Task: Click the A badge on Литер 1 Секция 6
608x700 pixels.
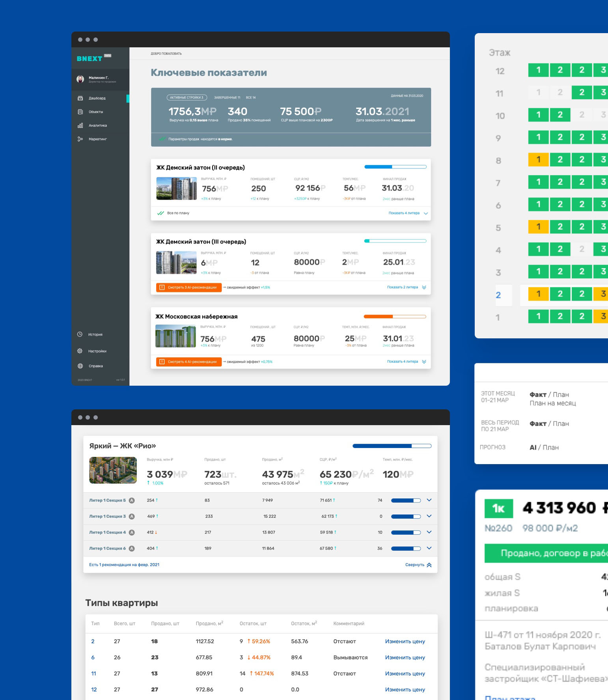Action: [x=132, y=549]
